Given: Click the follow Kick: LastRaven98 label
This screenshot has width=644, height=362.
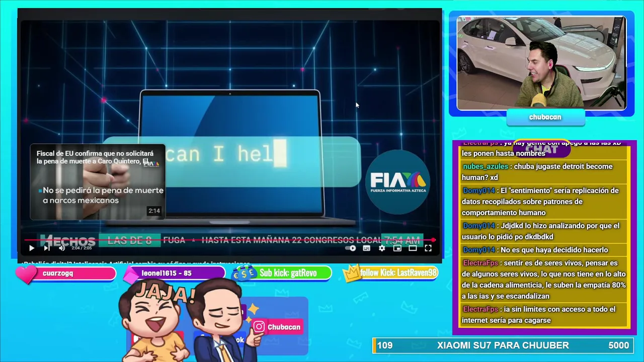Looking at the screenshot, I should coord(398,273).
